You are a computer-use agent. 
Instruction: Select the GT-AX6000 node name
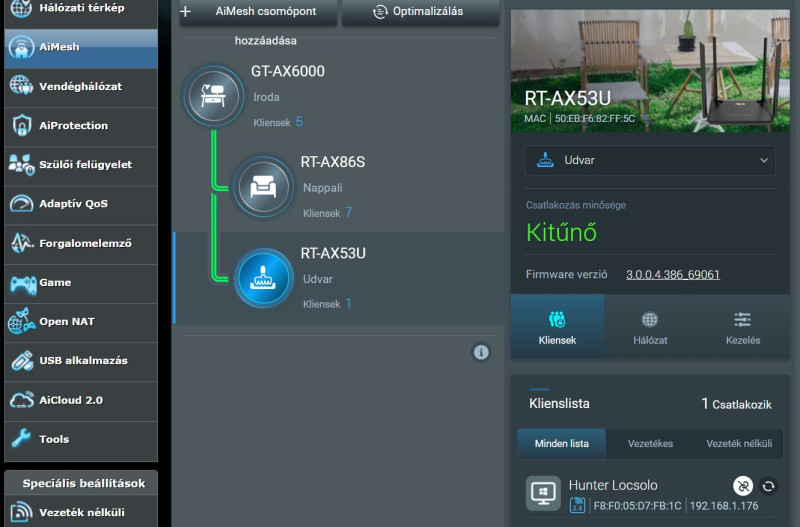point(288,71)
